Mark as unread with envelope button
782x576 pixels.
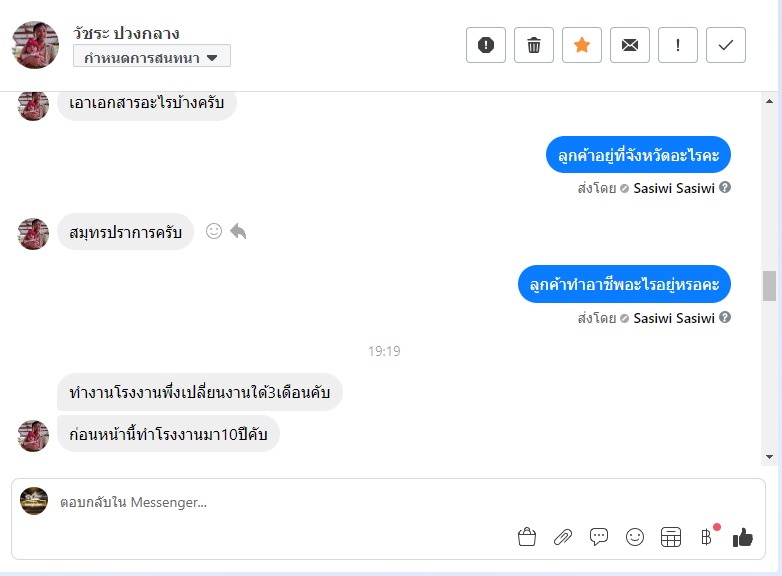click(x=630, y=45)
